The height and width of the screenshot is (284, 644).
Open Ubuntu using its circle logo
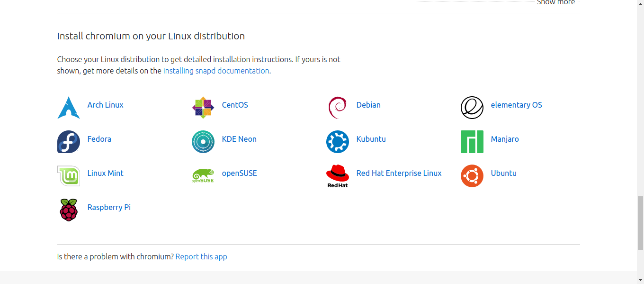[x=472, y=175]
